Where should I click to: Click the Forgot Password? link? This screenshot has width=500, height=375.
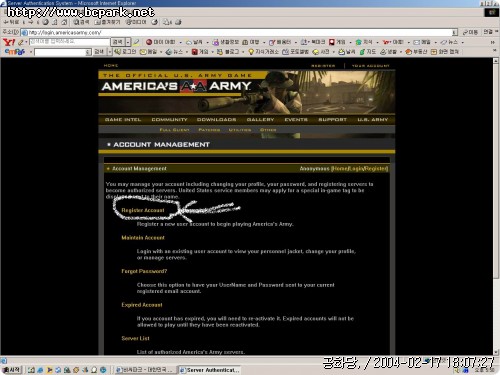coord(144,271)
